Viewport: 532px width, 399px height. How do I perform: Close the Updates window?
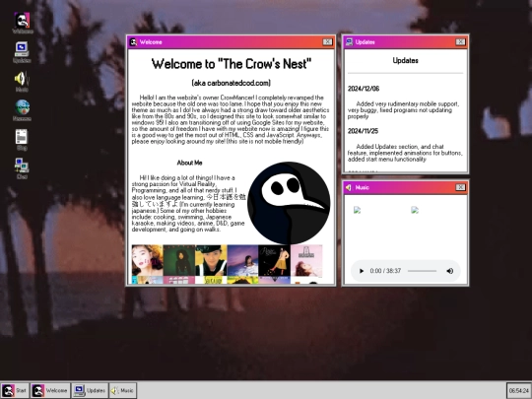[460, 41]
